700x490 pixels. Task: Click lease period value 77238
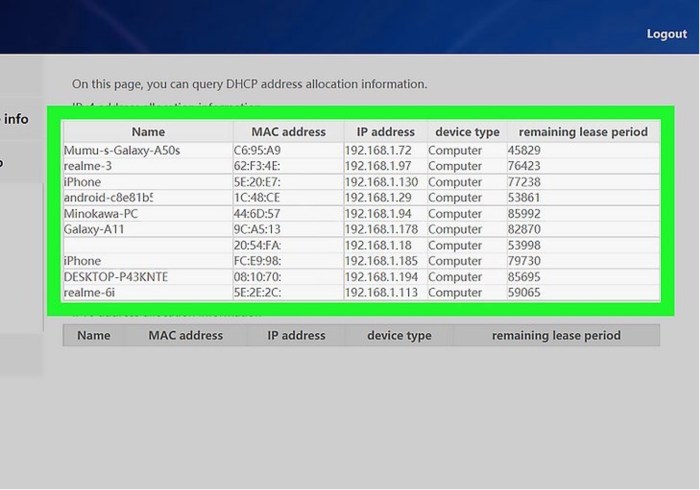coord(524,182)
